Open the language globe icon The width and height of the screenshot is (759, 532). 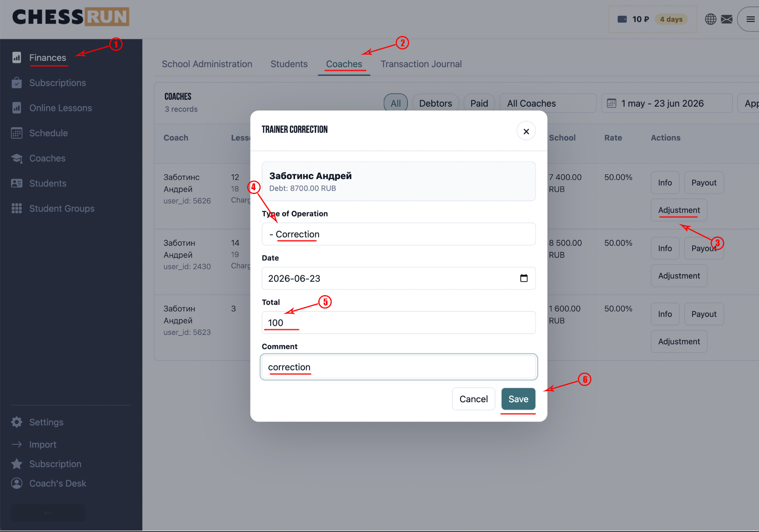point(711,19)
